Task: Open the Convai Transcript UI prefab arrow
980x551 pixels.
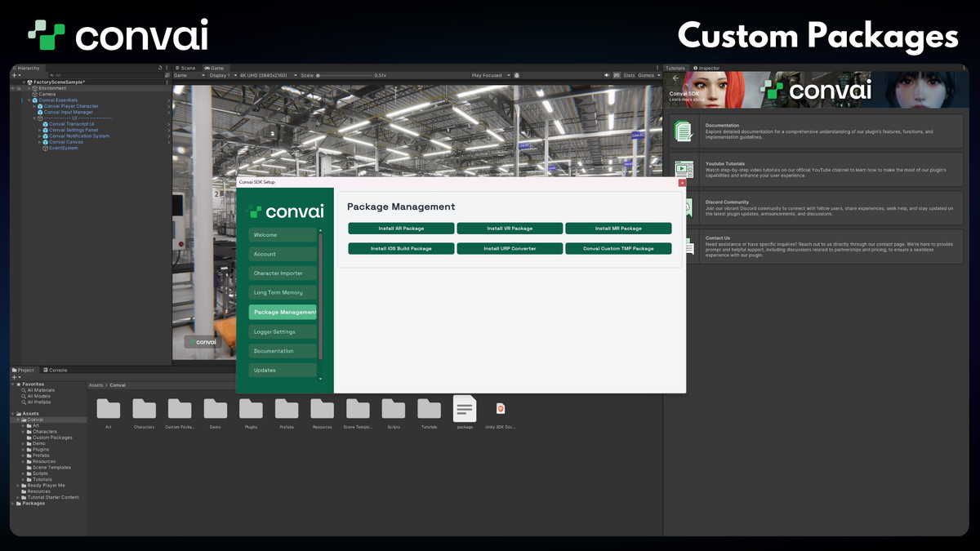Action: (x=169, y=124)
